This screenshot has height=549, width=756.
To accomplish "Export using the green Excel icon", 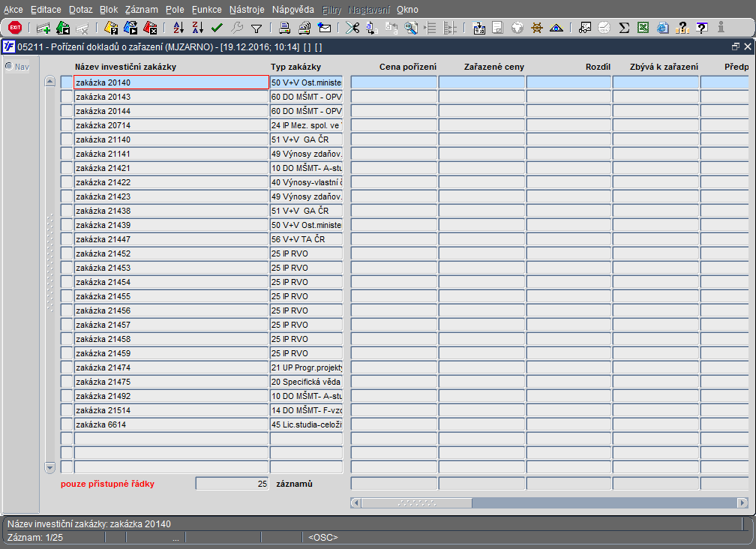I will pos(643,28).
